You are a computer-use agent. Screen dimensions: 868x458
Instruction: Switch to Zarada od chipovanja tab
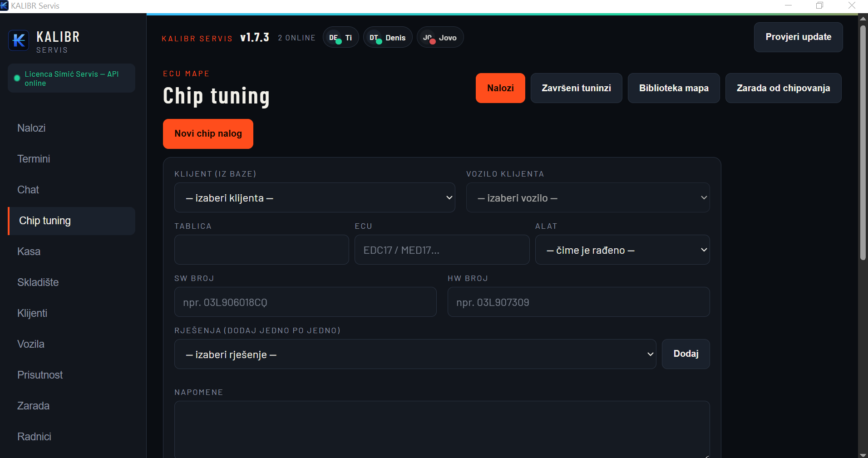pos(783,88)
